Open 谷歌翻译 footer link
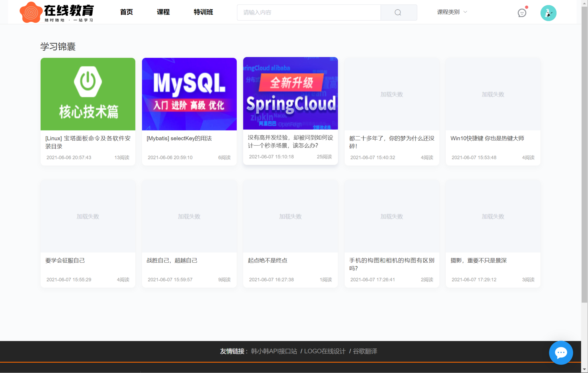This screenshot has height=373, width=588. (365, 351)
